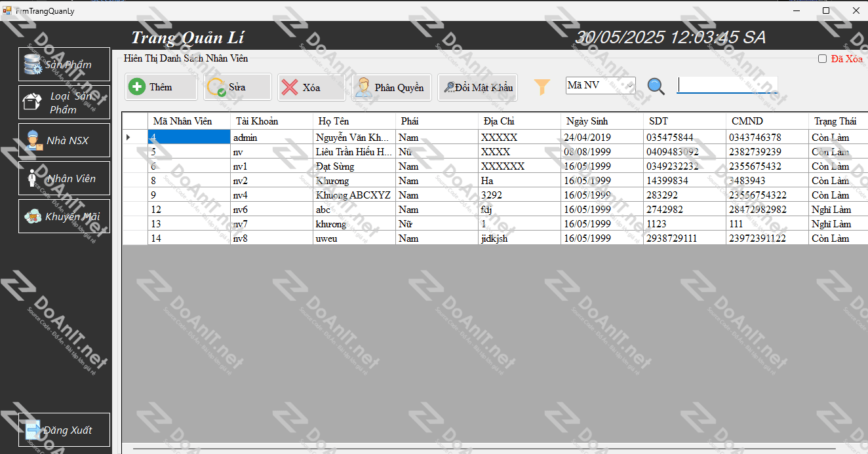Click the nv7 account cell
Screen dimensions: 868x454
tap(271, 224)
